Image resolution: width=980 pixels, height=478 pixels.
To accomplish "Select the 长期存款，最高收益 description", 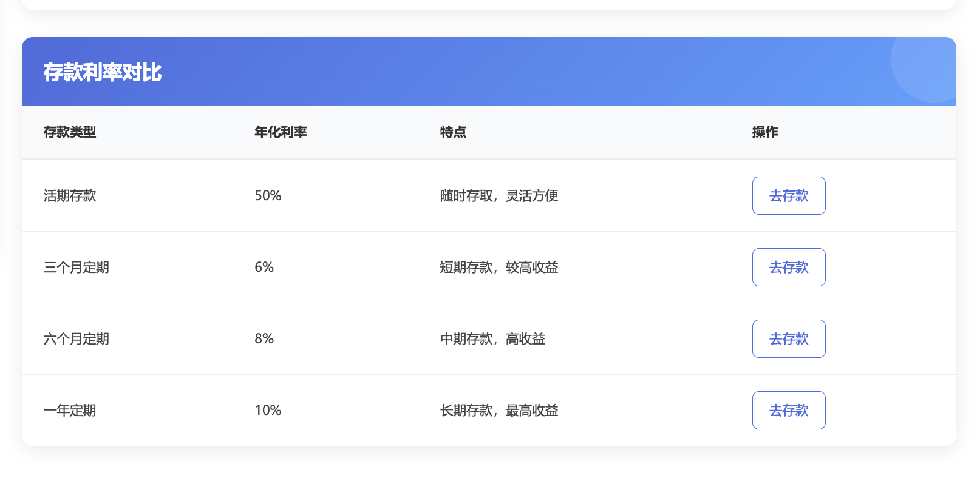I will click(x=499, y=411).
